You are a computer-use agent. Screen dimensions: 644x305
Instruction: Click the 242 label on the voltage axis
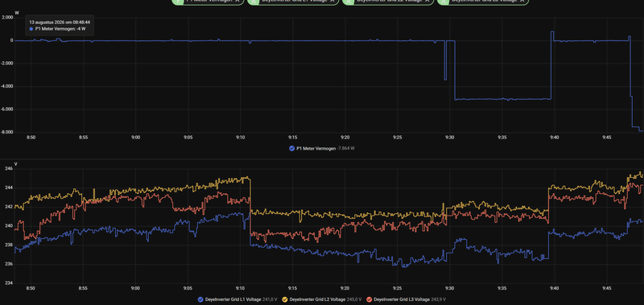10,207
